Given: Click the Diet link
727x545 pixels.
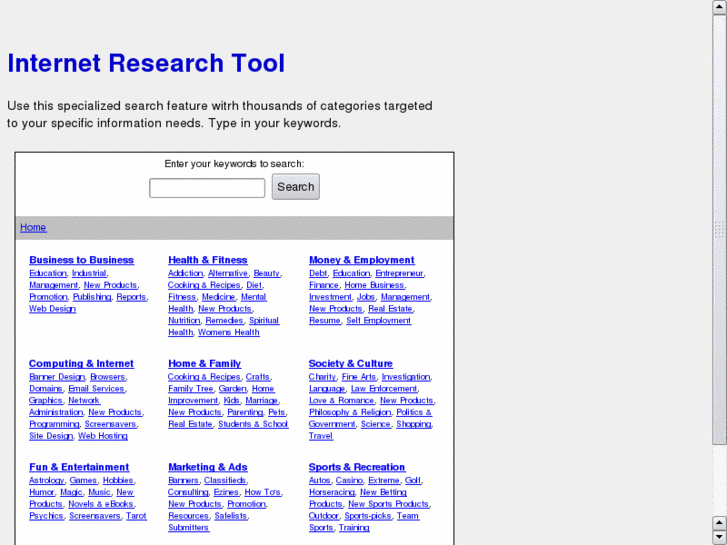Looking at the screenshot, I should pos(254,285).
